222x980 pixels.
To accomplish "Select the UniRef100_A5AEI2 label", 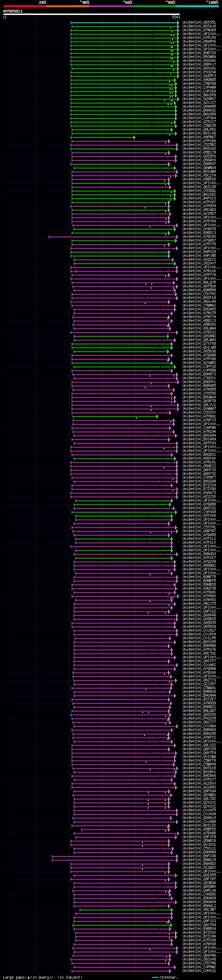I will pos(199,466).
